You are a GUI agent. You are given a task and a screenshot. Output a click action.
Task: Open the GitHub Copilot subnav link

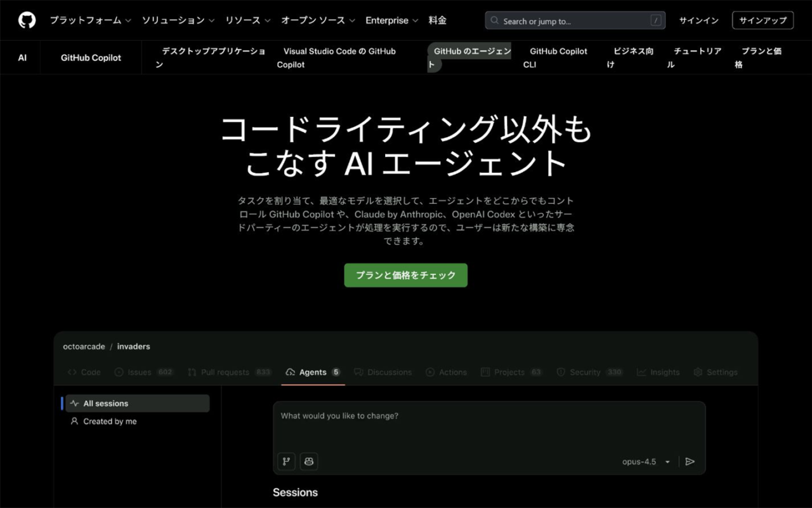click(91, 58)
